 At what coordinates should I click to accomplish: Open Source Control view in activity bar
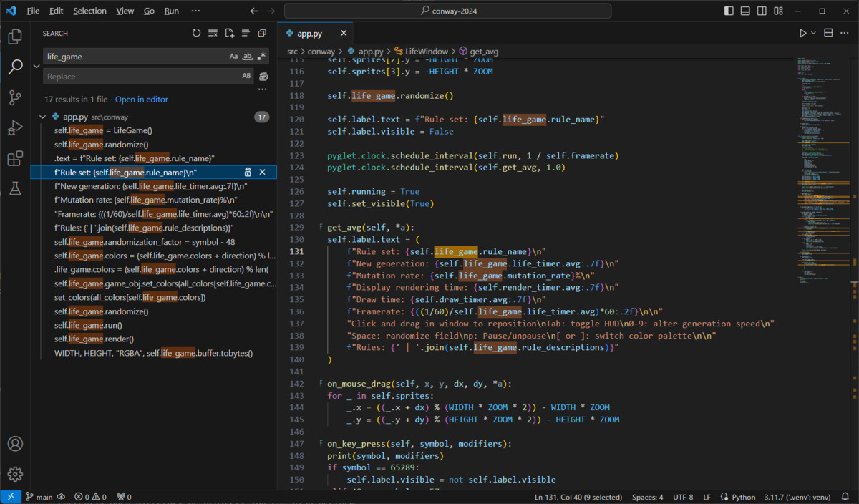(16, 97)
